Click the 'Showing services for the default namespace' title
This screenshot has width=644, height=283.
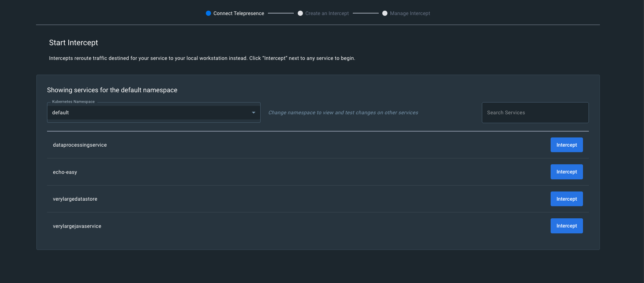pyautogui.click(x=112, y=90)
